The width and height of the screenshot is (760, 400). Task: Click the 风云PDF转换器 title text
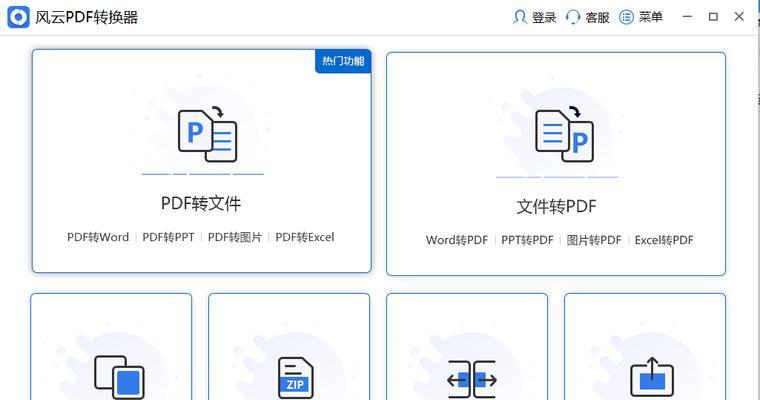[x=86, y=17]
